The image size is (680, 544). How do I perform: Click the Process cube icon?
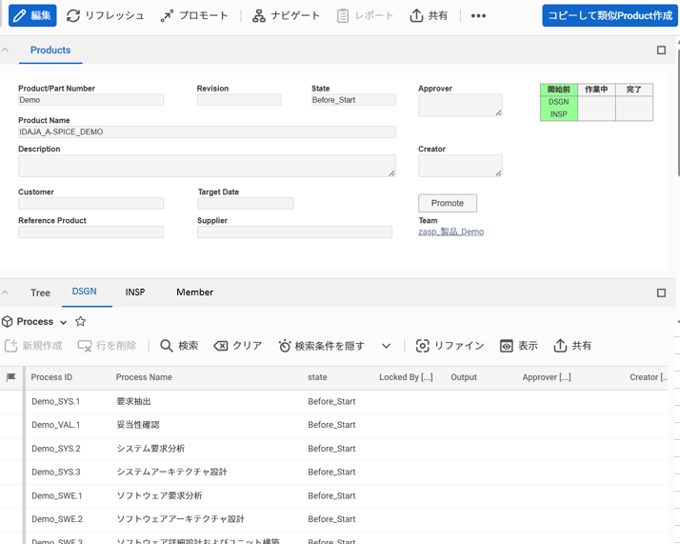(x=7, y=322)
